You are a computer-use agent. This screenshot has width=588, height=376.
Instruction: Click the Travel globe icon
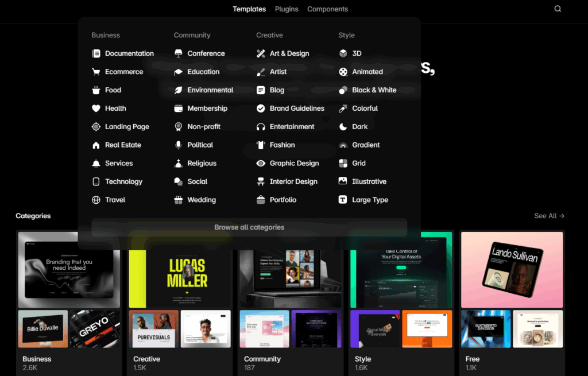(x=96, y=200)
